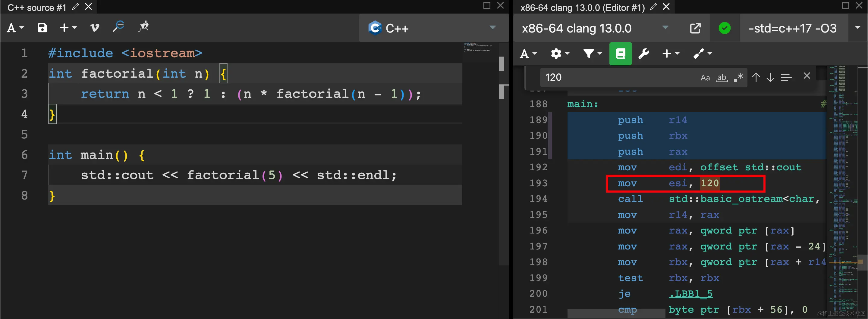Image resolution: width=868 pixels, height=319 pixels.
Task: Click the main: label in assembly
Action: click(583, 104)
